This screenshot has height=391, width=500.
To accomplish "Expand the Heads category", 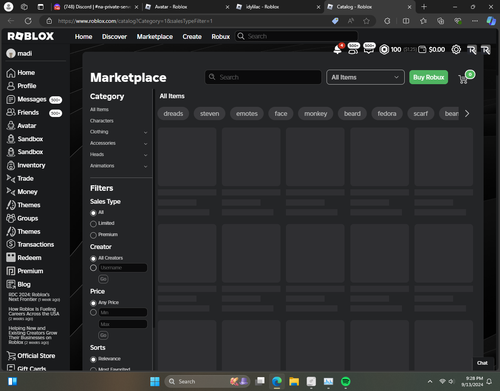I will pos(145,155).
